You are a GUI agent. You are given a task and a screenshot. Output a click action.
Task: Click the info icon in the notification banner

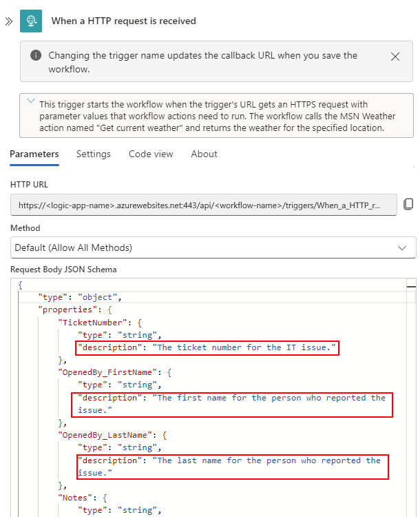tap(35, 56)
